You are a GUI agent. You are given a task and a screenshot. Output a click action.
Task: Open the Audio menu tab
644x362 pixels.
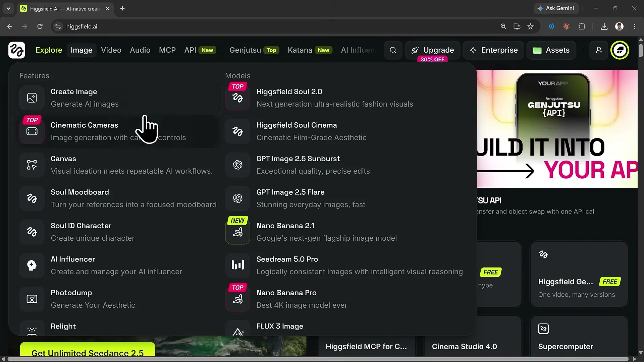[x=140, y=50]
